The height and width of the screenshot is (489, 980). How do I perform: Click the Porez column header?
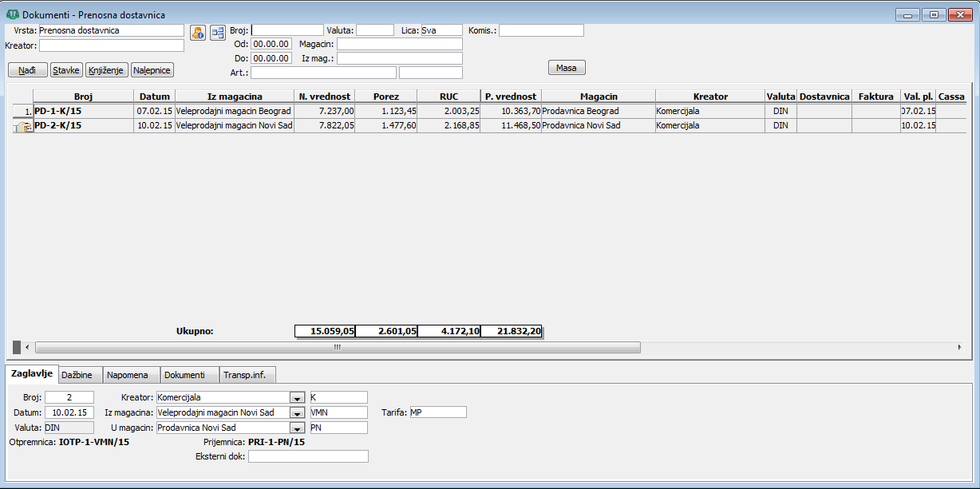tap(386, 97)
